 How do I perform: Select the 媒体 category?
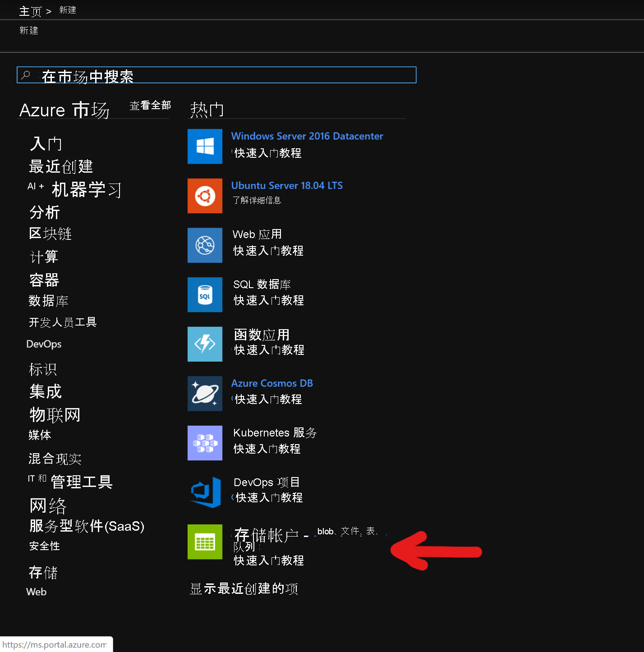click(x=40, y=435)
